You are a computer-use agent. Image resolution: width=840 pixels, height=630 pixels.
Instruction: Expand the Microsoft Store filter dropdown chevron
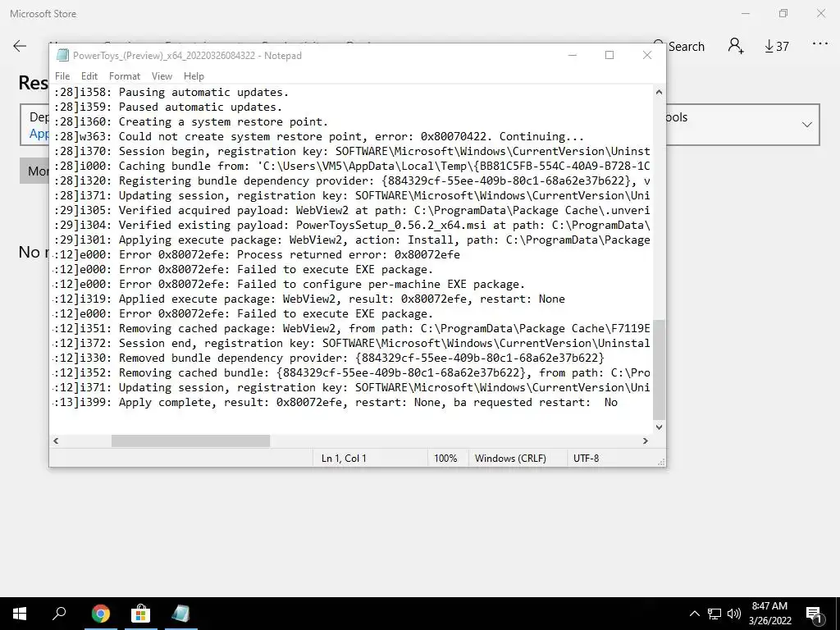[807, 125]
